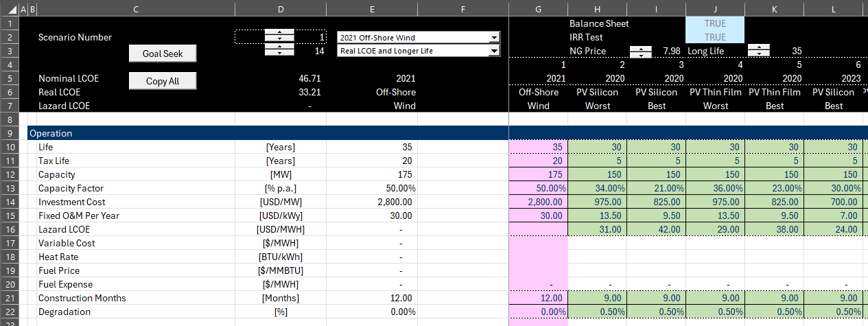Select column L header
The height and width of the screenshot is (326, 868).
(x=833, y=8)
